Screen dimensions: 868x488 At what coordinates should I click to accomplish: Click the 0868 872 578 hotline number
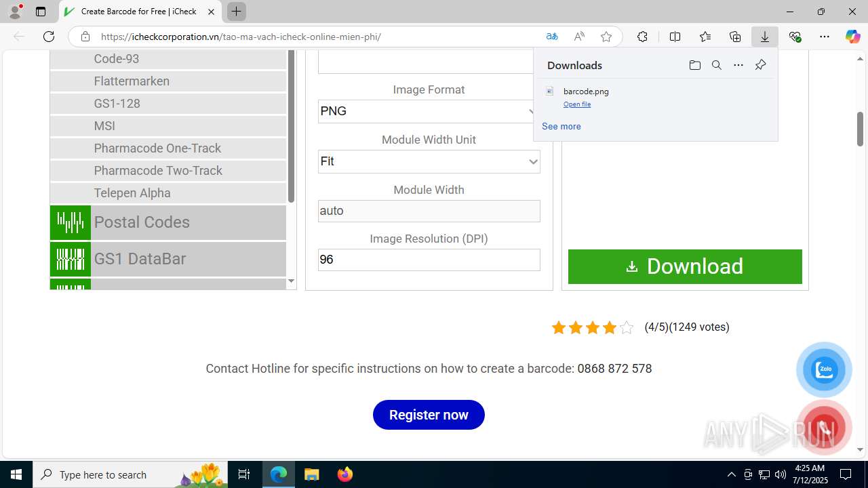coord(614,369)
